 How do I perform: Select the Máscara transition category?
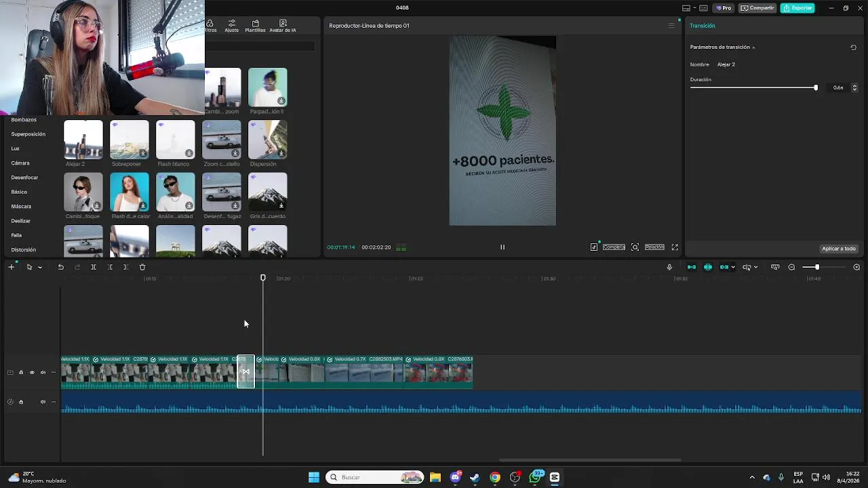21,206
